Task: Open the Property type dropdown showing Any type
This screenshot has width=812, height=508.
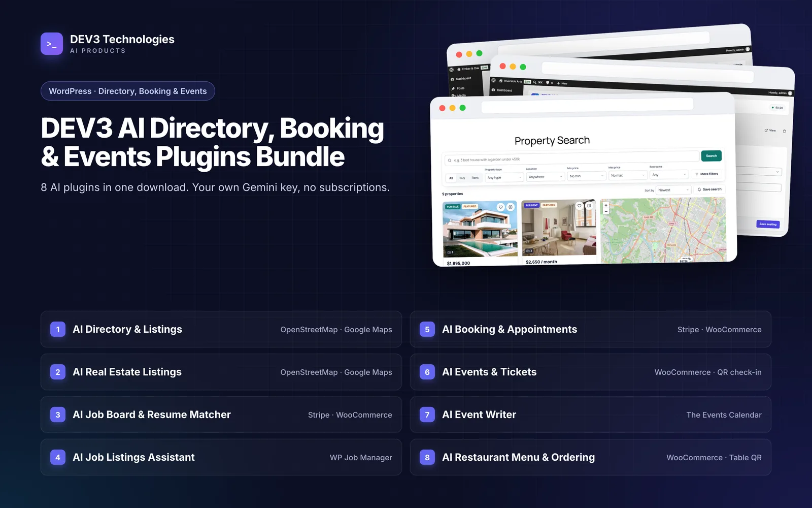Action: [504, 177]
